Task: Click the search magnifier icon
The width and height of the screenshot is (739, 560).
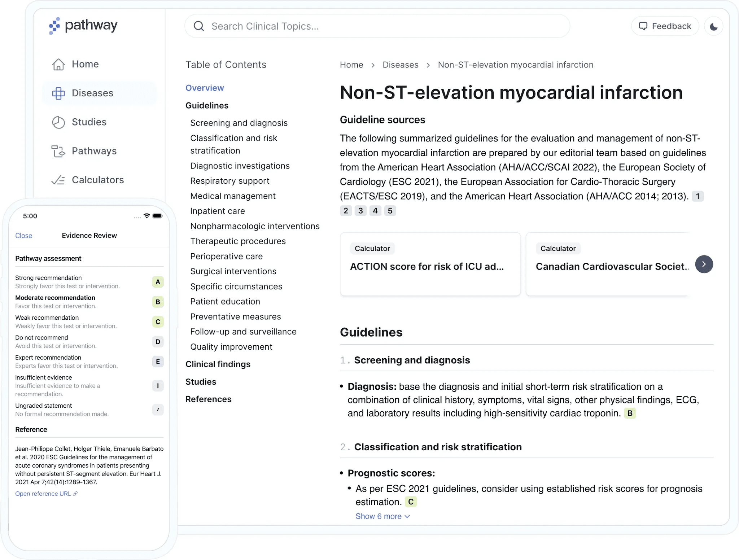Action: pyautogui.click(x=199, y=26)
